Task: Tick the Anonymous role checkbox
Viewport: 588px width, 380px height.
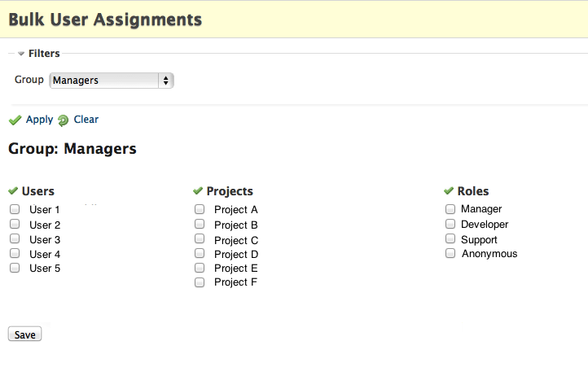Action: [450, 253]
